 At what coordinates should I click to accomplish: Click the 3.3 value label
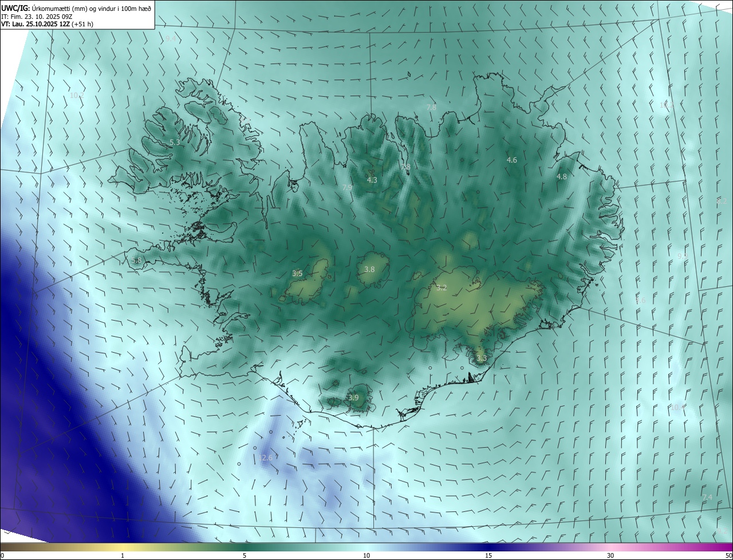coord(482,358)
